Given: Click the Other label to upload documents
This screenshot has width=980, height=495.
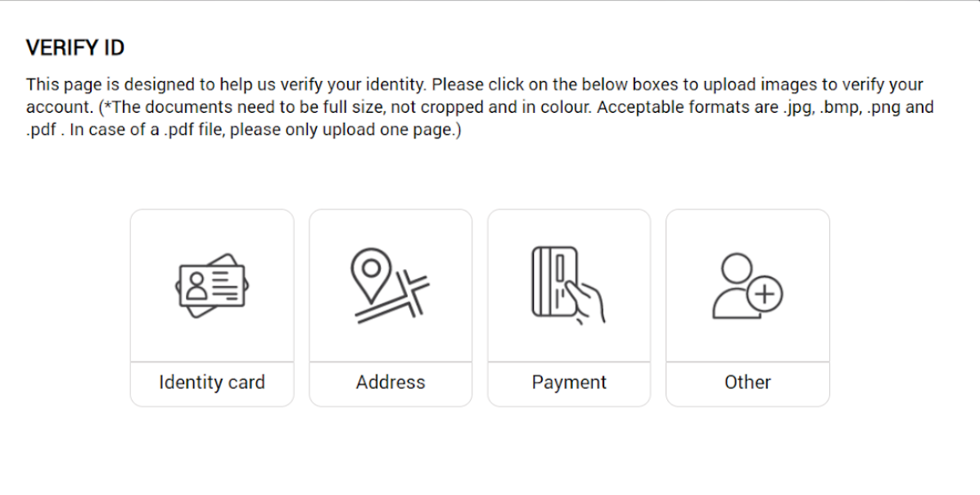Looking at the screenshot, I should 747,382.
